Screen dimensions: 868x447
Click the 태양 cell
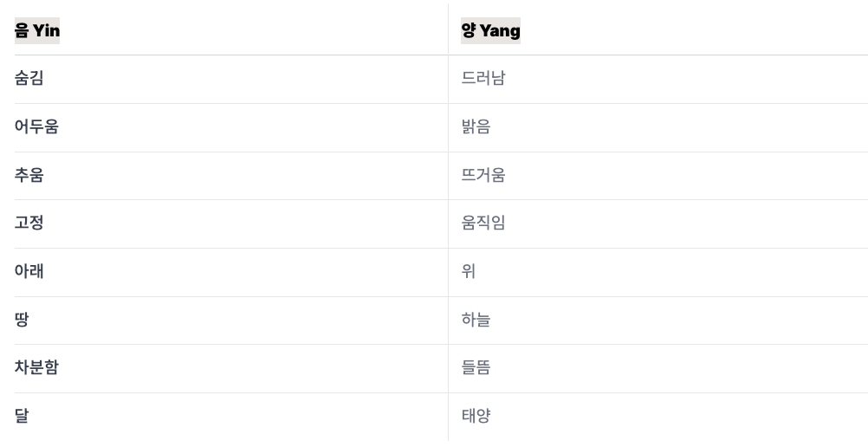pyautogui.click(x=658, y=417)
